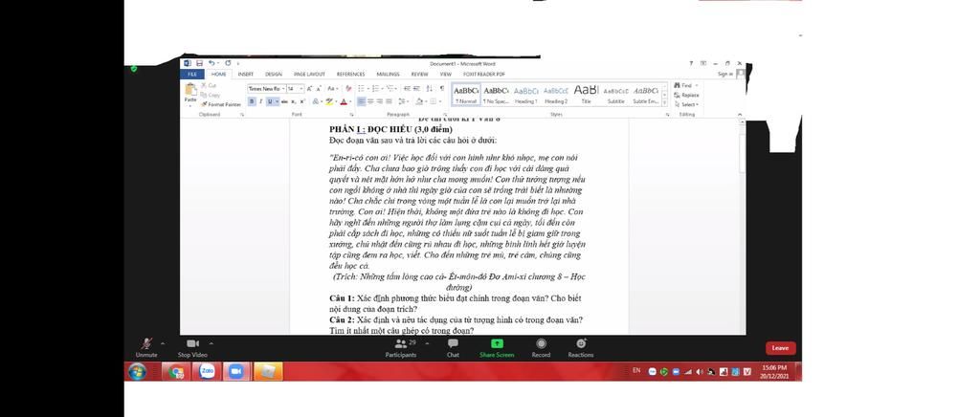Unmute microphone in Zoom
Screen dimensions: 980x417
coord(146,348)
